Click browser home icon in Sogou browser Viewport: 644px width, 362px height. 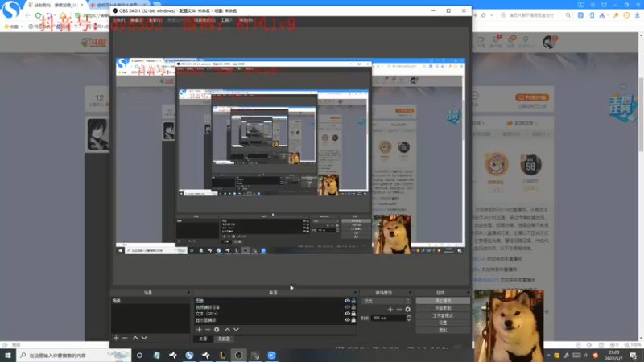click(63, 15)
